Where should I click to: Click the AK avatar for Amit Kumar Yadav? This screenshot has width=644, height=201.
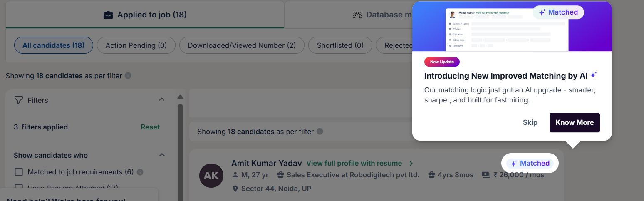(211, 175)
